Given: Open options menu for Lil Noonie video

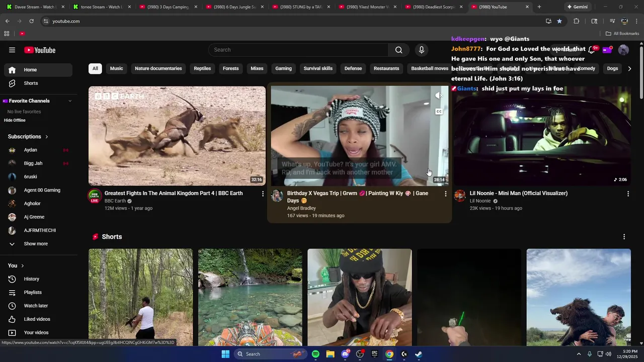Looking at the screenshot, I should coord(628,194).
